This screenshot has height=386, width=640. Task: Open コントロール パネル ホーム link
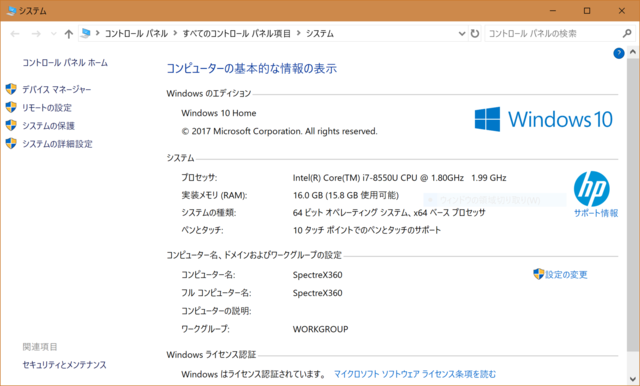pyautogui.click(x=65, y=63)
